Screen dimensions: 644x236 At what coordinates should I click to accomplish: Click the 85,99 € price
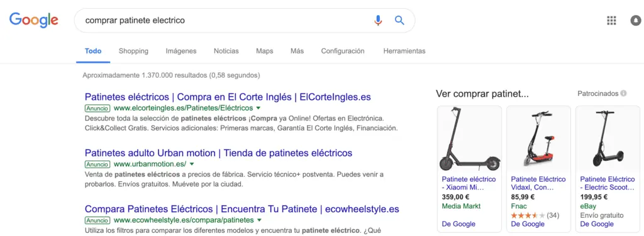[523, 196]
